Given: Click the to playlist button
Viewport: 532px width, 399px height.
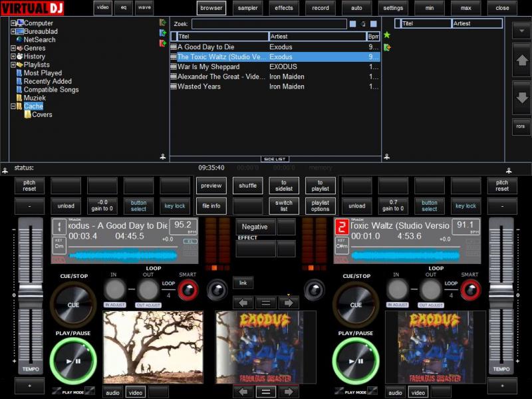Looking at the screenshot, I should [321, 186].
